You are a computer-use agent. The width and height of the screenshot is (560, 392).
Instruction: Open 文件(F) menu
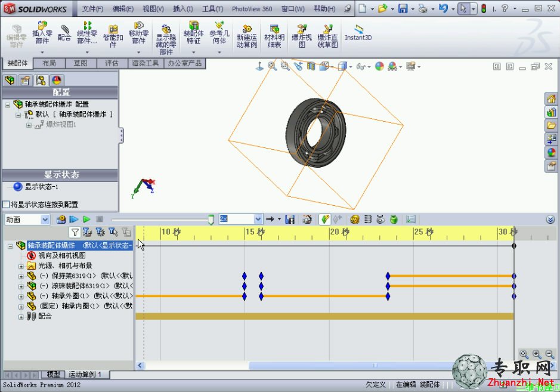[x=92, y=9]
